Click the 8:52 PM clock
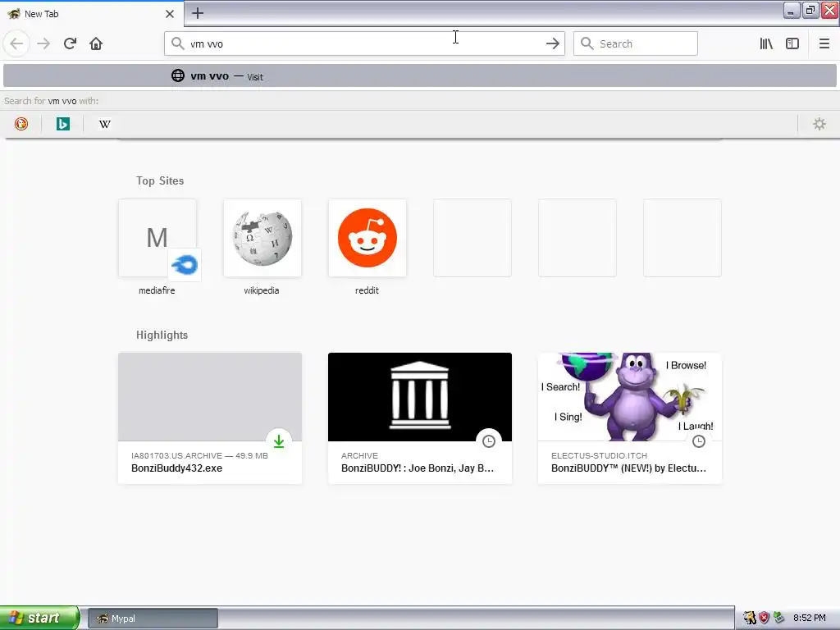Image resolution: width=840 pixels, height=630 pixels. (x=810, y=618)
